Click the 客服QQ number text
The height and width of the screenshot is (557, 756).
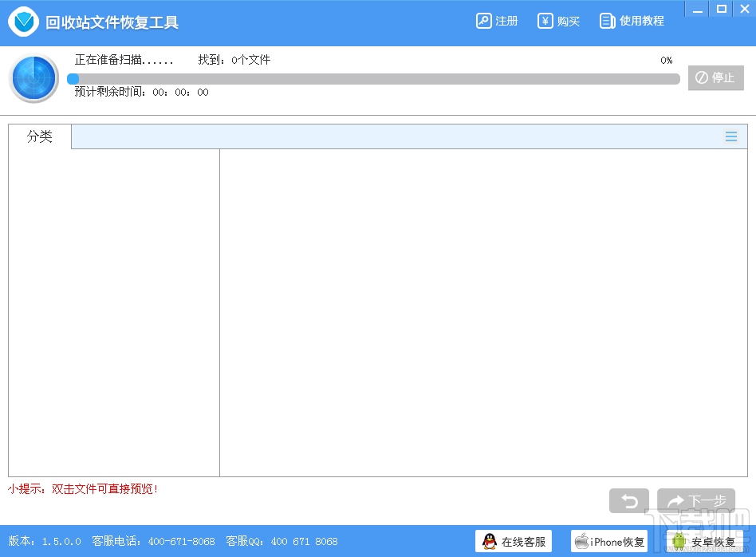pos(282,541)
